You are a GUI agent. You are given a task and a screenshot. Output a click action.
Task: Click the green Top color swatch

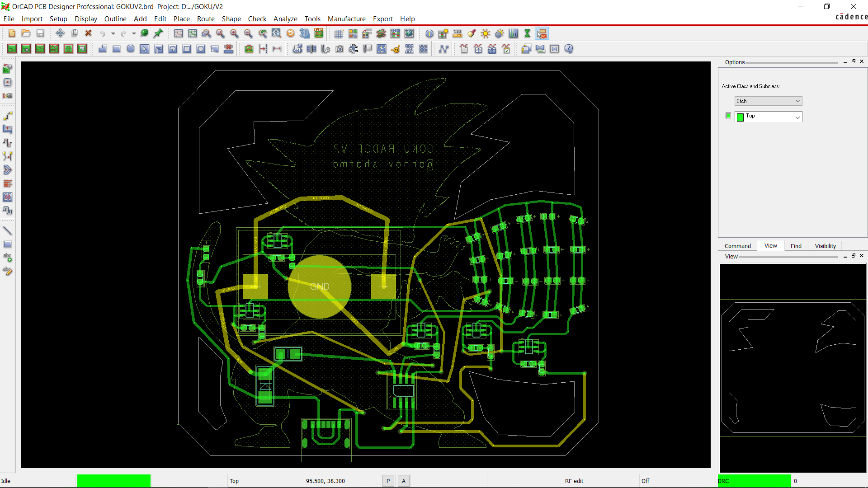(x=740, y=117)
